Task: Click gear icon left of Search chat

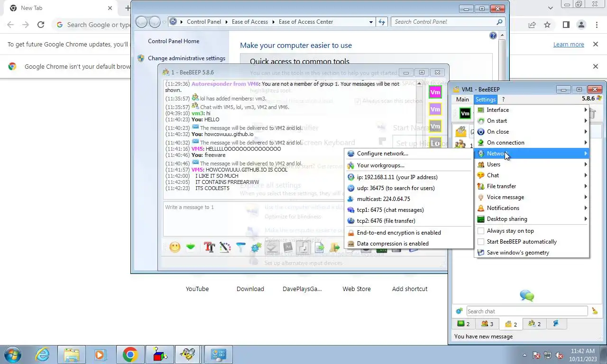Action: pos(459,311)
